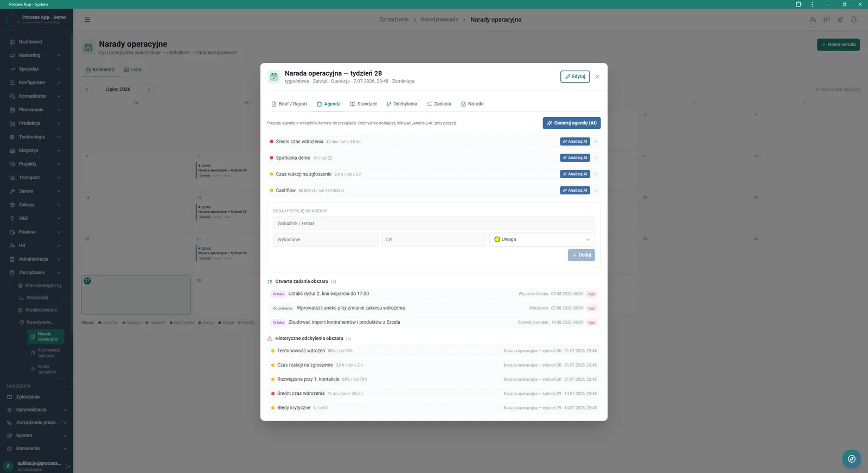Remove Średni czas wdrożenia agenda item
The image size is (868, 473).
coord(595,142)
